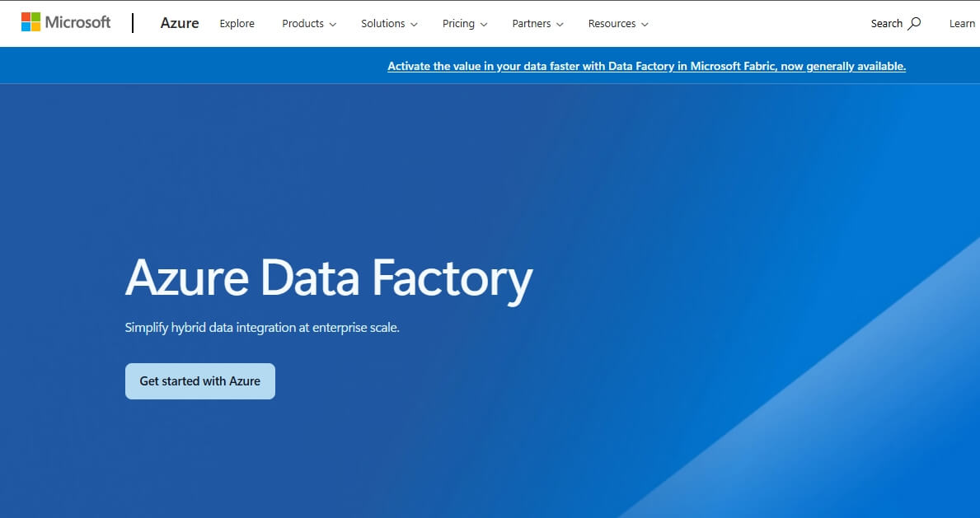Image resolution: width=980 pixels, height=518 pixels.
Task: Expand the Products dropdown
Action: coord(308,24)
